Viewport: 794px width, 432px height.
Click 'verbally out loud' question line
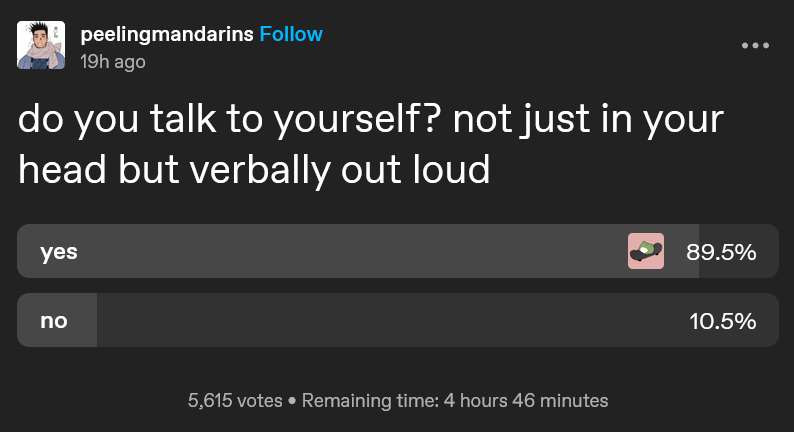(x=339, y=170)
